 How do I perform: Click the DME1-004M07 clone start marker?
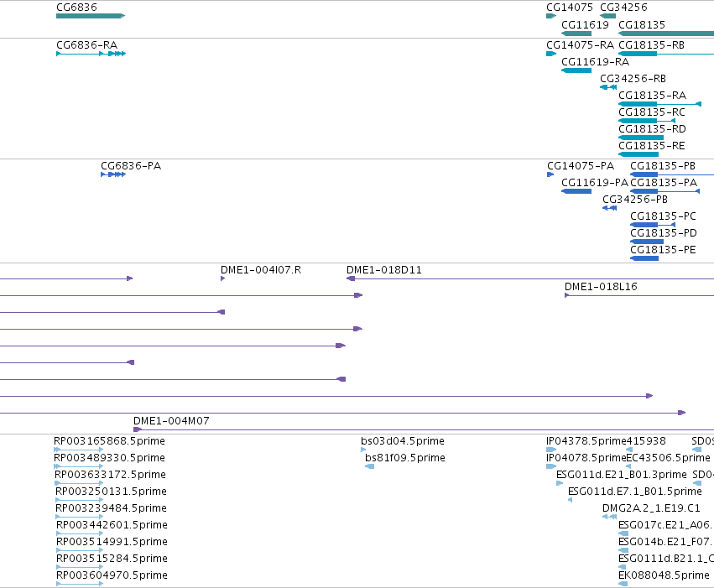(x=138, y=429)
